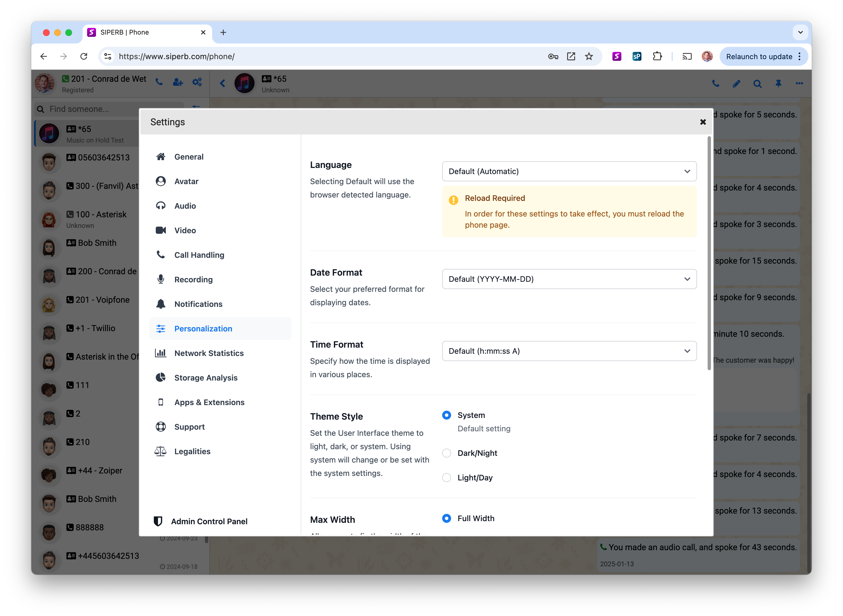
Task: Go to Notifications settings
Action: tap(220, 304)
